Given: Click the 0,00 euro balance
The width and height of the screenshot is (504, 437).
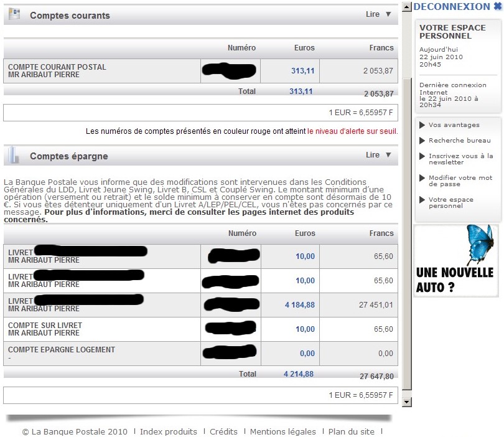Looking at the screenshot, I should tap(307, 354).
